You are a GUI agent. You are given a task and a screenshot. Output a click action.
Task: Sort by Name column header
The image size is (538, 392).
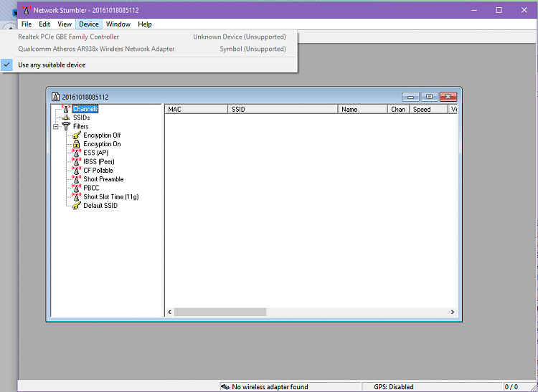pyautogui.click(x=363, y=110)
